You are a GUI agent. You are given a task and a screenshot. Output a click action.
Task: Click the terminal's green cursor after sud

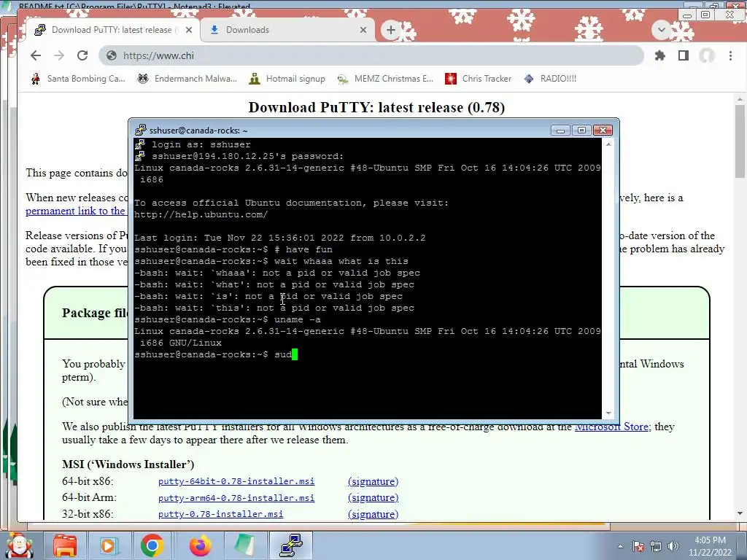[x=295, y=354]
